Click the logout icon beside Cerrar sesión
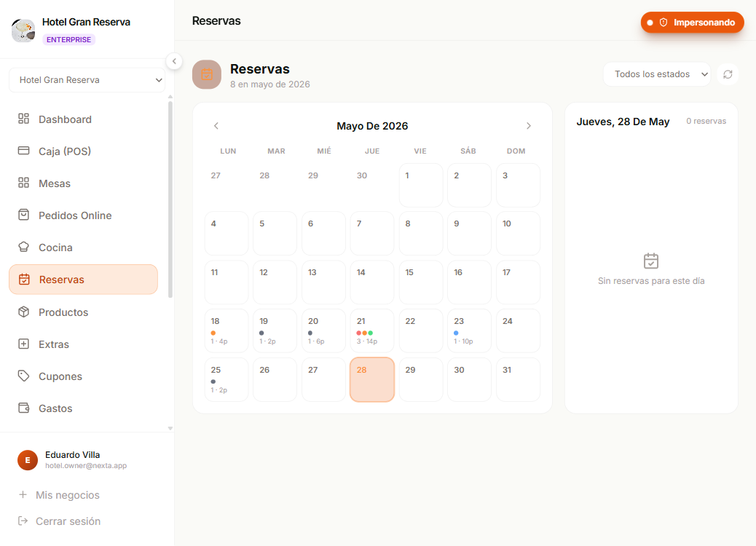The image size is (756, 546). 23,521
